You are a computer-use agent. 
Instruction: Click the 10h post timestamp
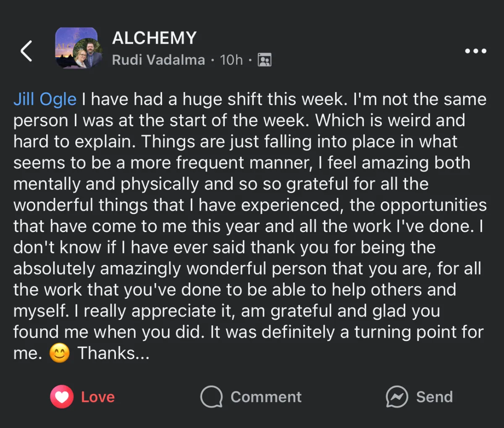coord(231,60)
